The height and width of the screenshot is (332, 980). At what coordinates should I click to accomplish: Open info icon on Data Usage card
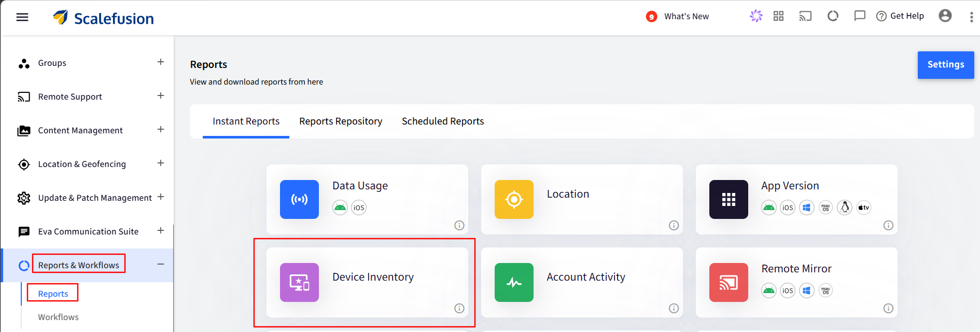click(x=459, y=225)
